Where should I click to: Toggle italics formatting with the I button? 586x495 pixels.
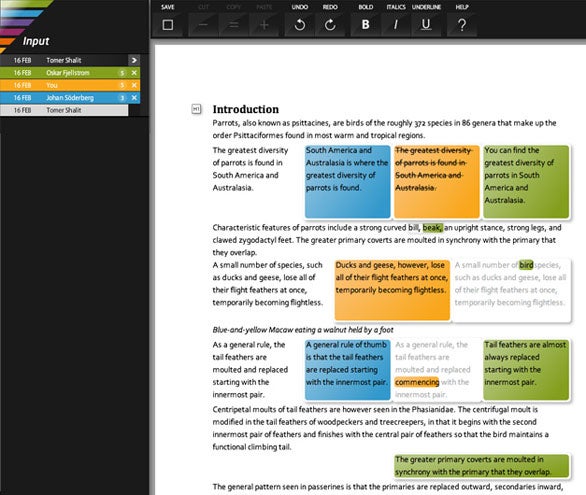[x=396, y=25]
